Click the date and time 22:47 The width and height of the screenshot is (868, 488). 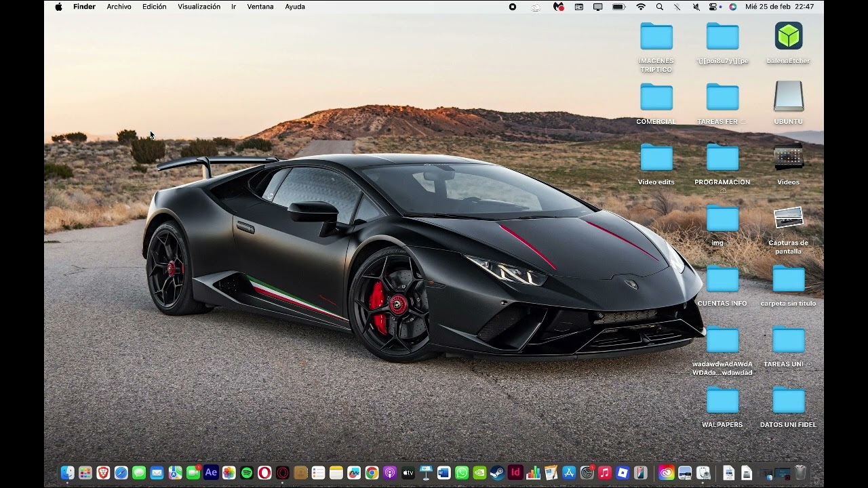pyautogui.click(x=779, y=7)
